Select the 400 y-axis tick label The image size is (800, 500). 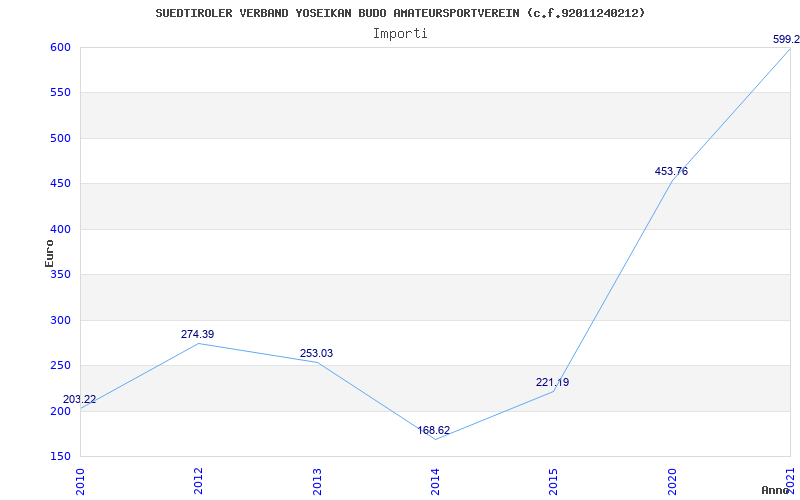tap(60, 230)
